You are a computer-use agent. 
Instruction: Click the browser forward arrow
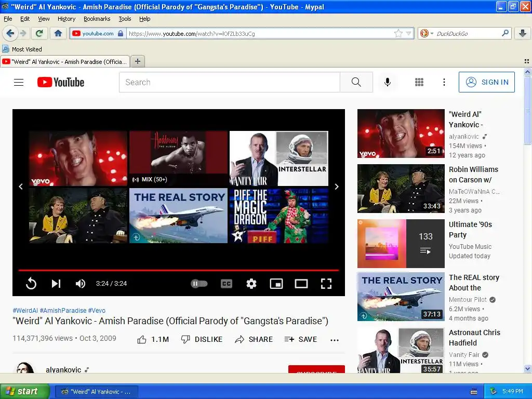(x=23, y=33)
